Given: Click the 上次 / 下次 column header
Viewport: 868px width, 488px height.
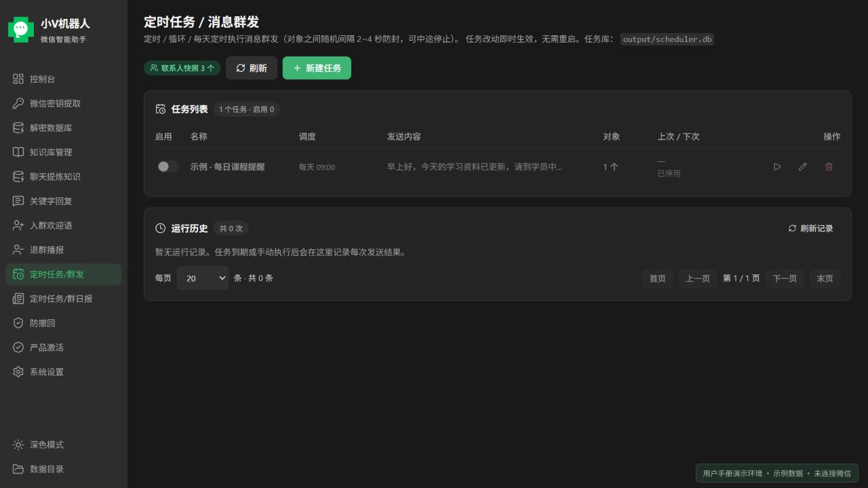Looking at the screenshot, I should click(678, 136).
